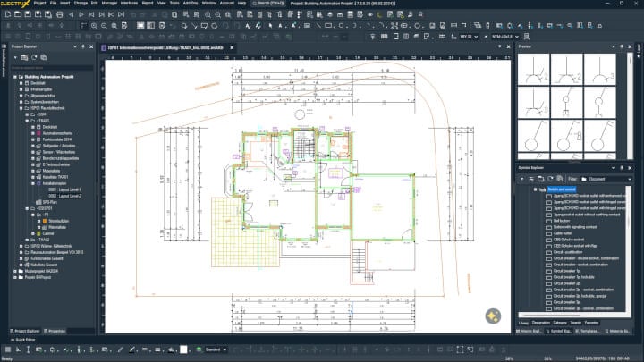
Task: Switch to the Favorites tab in Symbol Explorer
Action: pyautogui.click(x=592, y=322)
